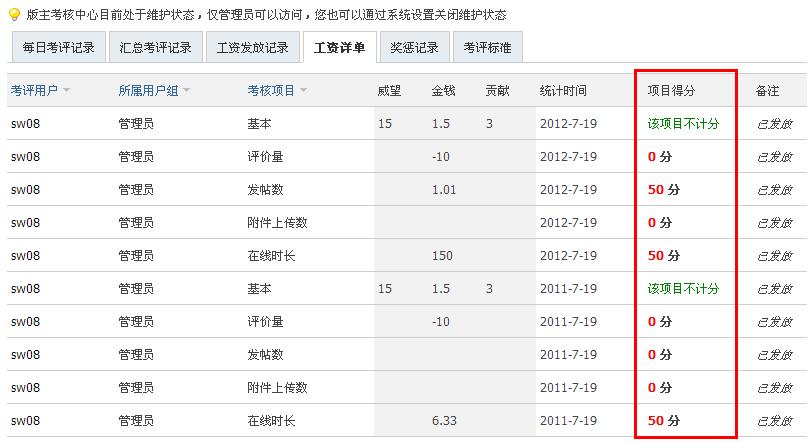
Task: Select 评价量 in the 2012-7-19 rows
Action: tap(265, 157)
